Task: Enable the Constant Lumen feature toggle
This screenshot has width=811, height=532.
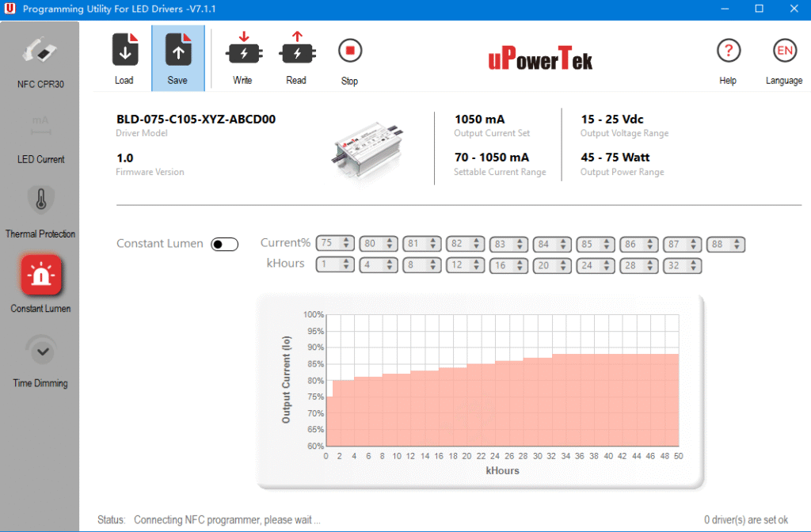Action: click(224, 244)
